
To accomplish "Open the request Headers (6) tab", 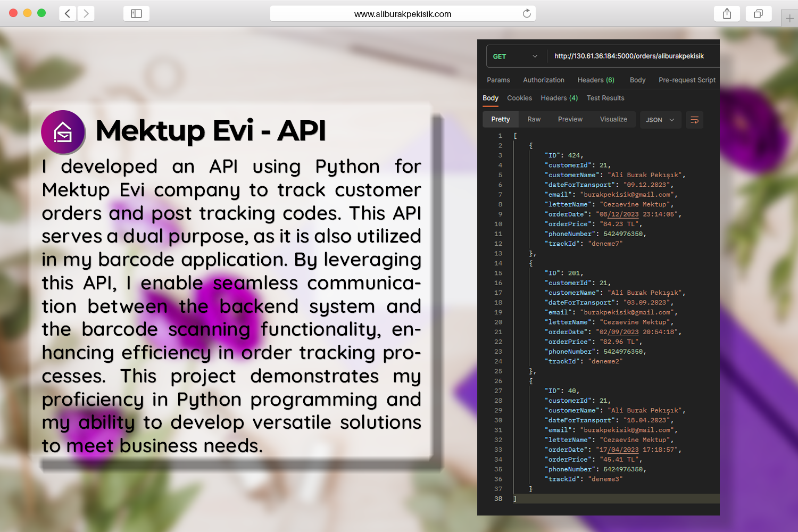I will click(596, 80).
